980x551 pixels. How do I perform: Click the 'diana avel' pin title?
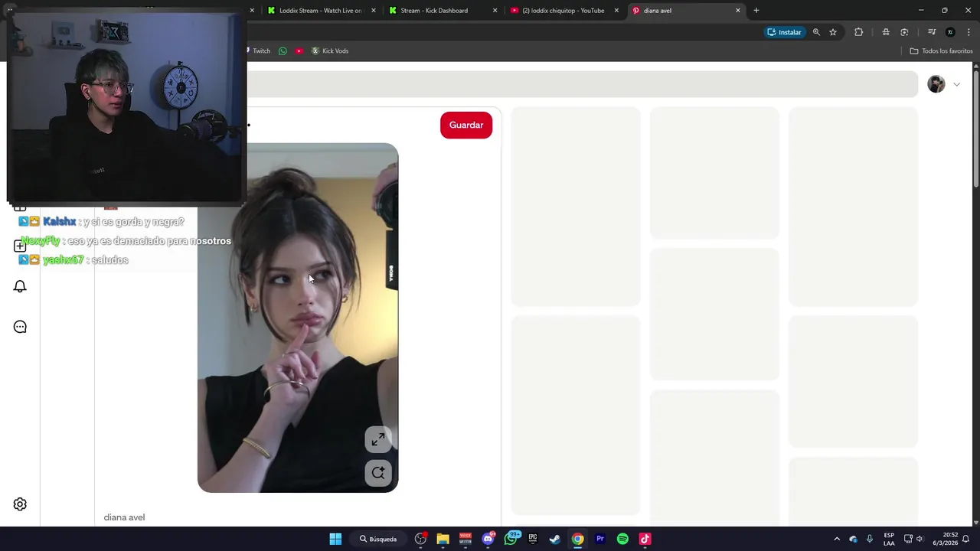click(x=124, y=517)
